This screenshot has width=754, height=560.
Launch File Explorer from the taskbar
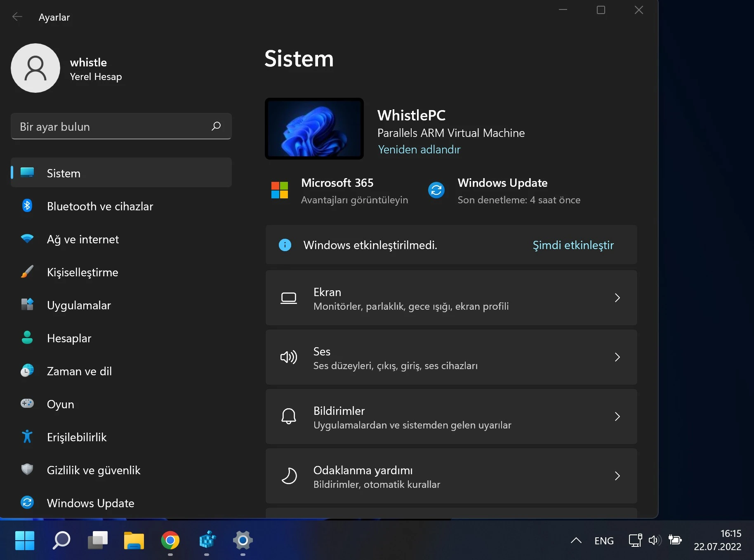[x=134, y=540]
